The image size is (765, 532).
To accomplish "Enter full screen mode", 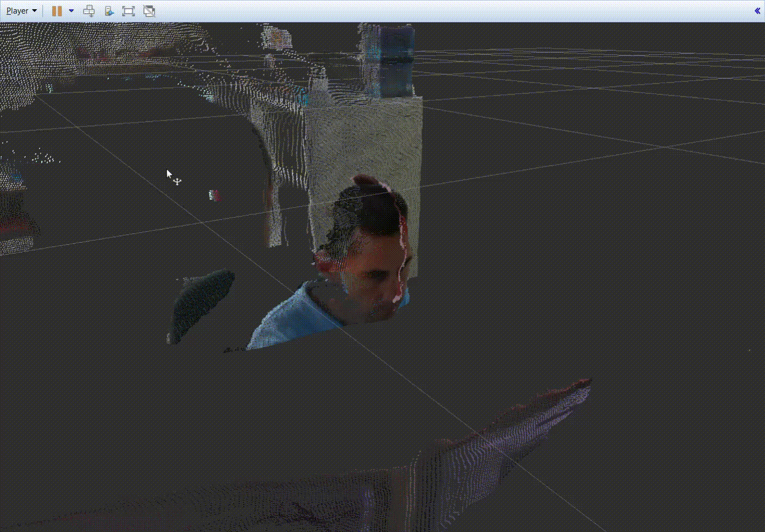I will [128, 11].
